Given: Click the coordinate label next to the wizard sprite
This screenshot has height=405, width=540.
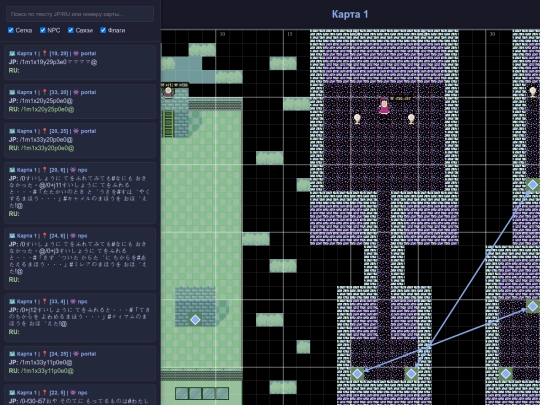Looking at the screenshot, I should point(401,99).
